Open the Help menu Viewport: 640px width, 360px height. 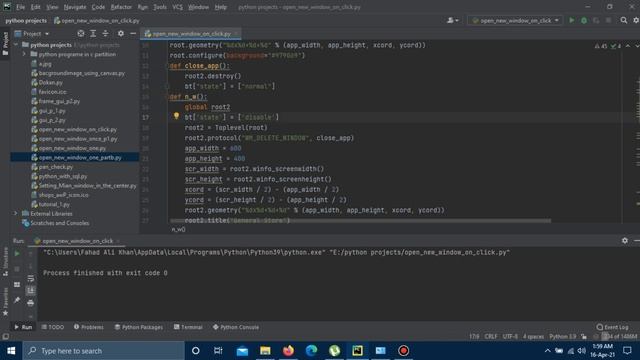[220, 7]
